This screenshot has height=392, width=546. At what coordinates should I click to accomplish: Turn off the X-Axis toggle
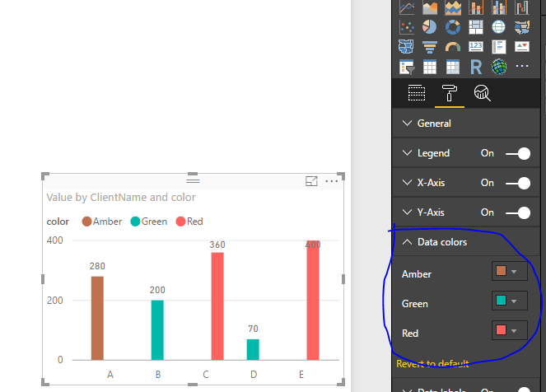click(x=518, y=183)
